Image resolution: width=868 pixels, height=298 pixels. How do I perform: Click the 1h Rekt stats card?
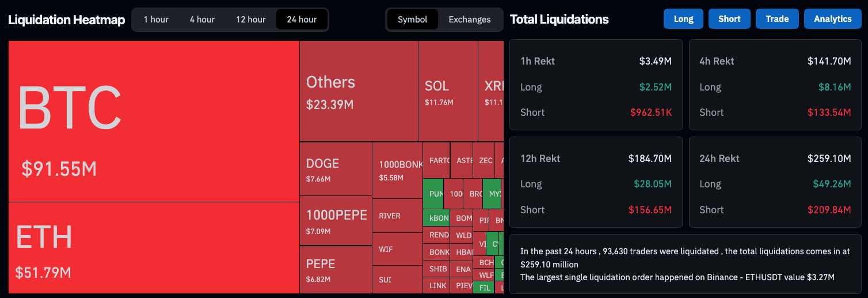[x=596, y=85]
